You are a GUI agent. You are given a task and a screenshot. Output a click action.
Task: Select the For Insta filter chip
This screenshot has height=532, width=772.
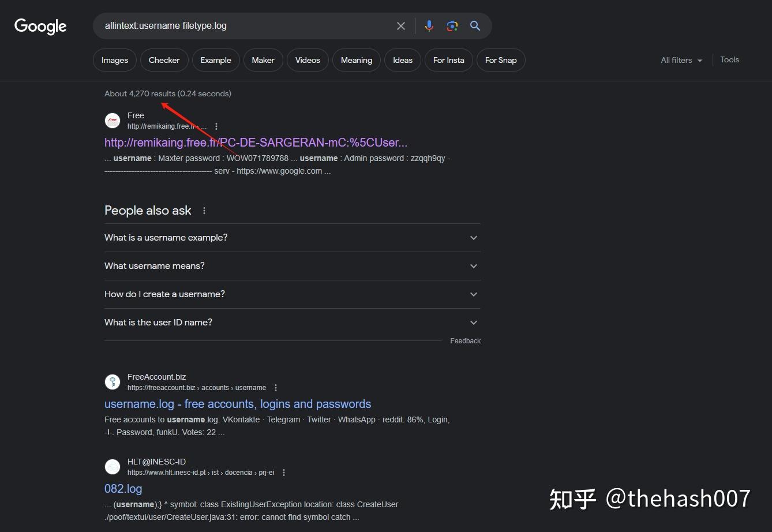(449, 60)
